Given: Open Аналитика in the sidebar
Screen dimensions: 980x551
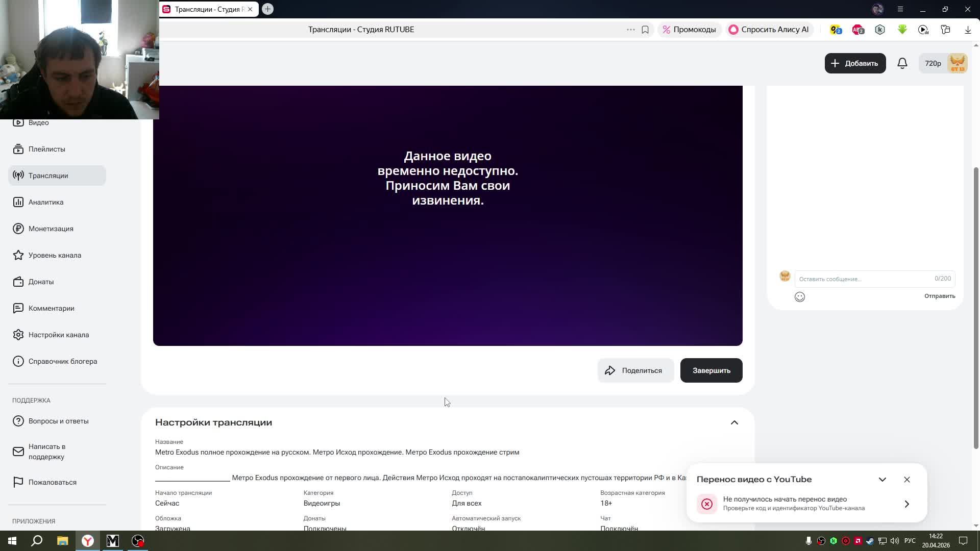Looking at the screenshot, I should point(46,202).
